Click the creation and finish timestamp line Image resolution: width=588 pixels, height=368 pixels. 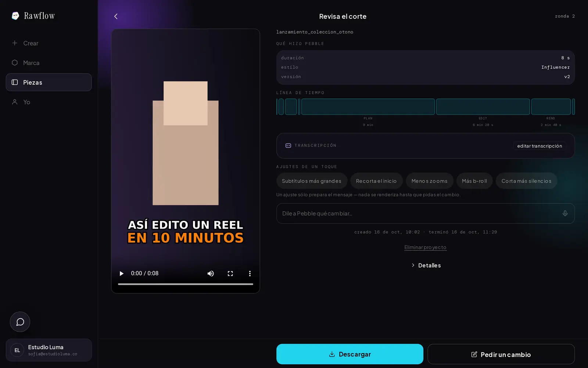[x=426, y=232]
